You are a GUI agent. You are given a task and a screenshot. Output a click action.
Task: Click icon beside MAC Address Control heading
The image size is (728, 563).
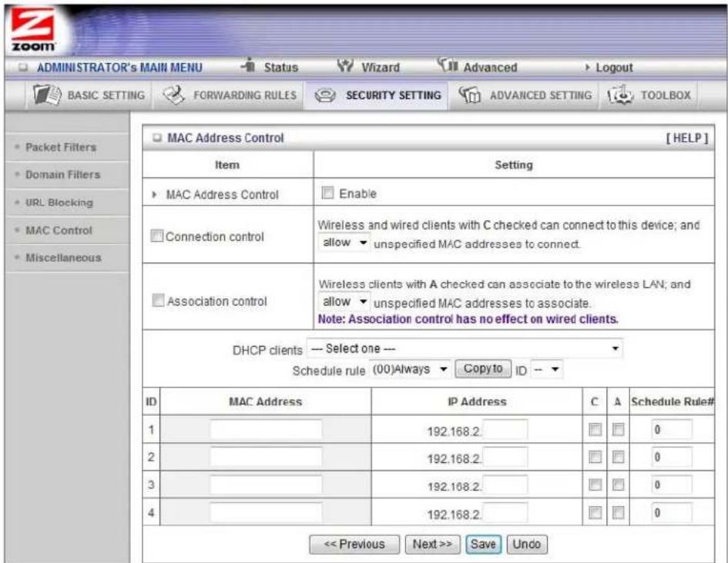click(157, 138)
